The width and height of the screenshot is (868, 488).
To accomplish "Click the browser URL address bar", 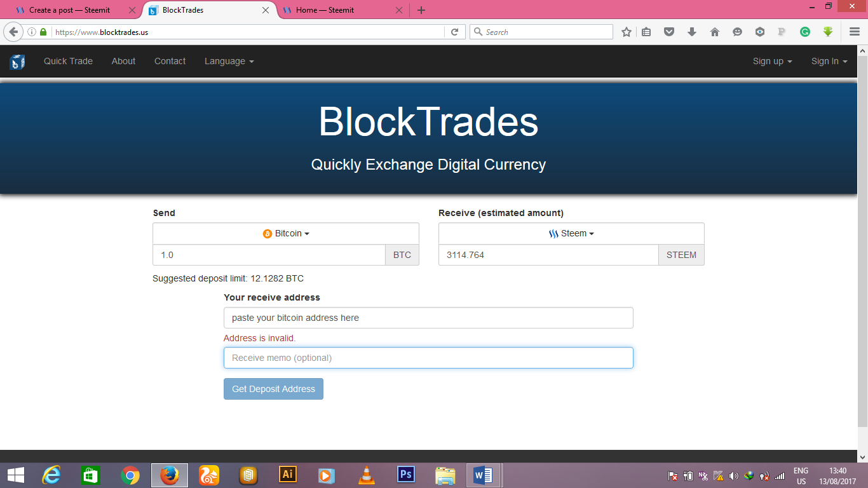I will coord(248,32).
